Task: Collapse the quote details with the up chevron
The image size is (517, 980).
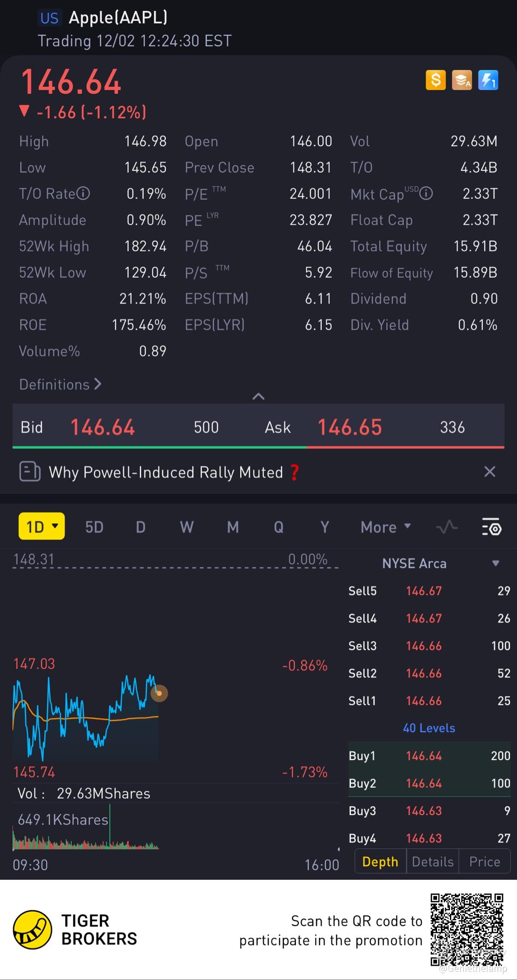Action: [258, 396]
